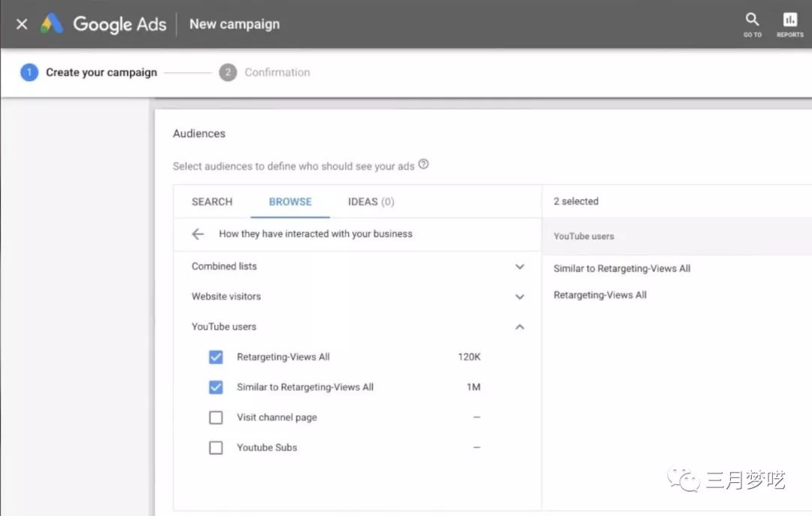The image size is (812, 516).
Task: Check the Visit channel page checkbox
Action: tap(216, 417)
